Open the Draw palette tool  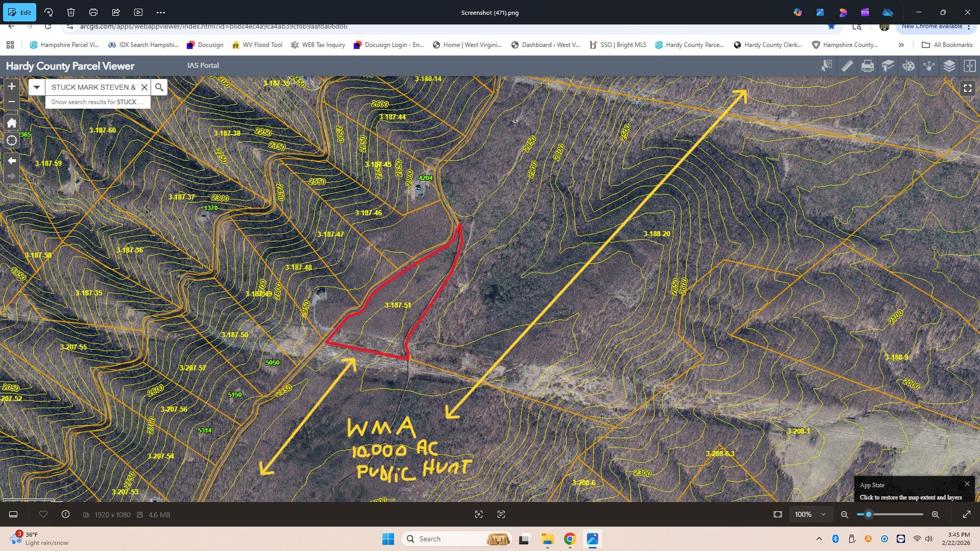(908, 66)
